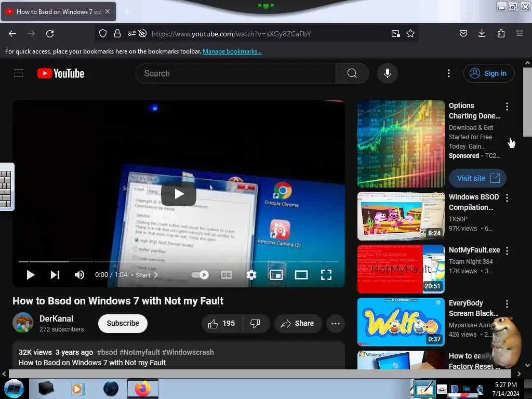Like the video with the thumbs up

tap(222, 323)
